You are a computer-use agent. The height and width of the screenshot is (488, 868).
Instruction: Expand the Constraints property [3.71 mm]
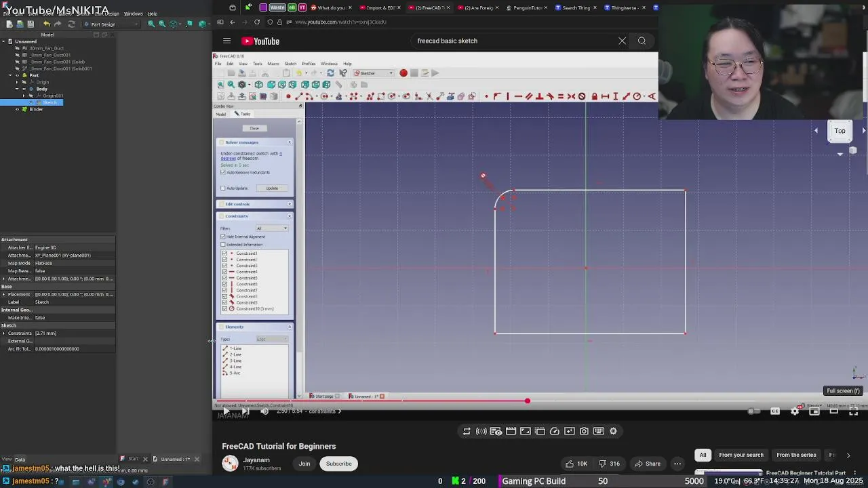pyautogui.click(x=4, y=333)
